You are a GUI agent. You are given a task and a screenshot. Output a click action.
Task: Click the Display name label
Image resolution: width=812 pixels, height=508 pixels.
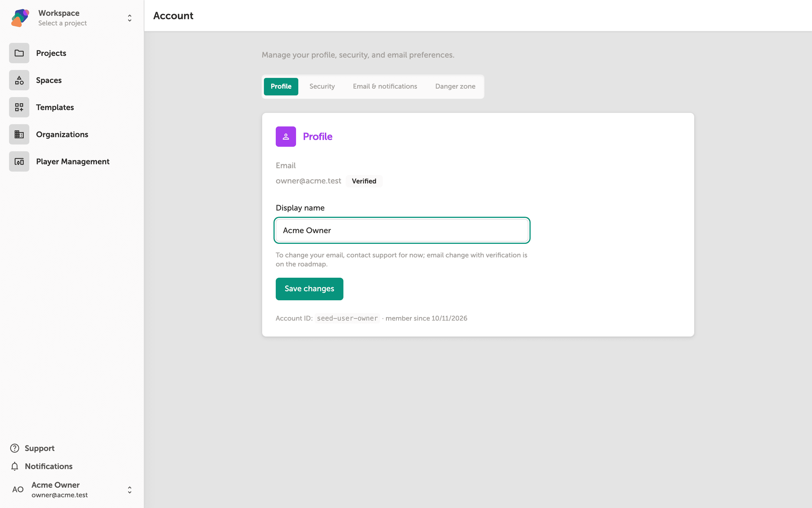tap(300, 208)
